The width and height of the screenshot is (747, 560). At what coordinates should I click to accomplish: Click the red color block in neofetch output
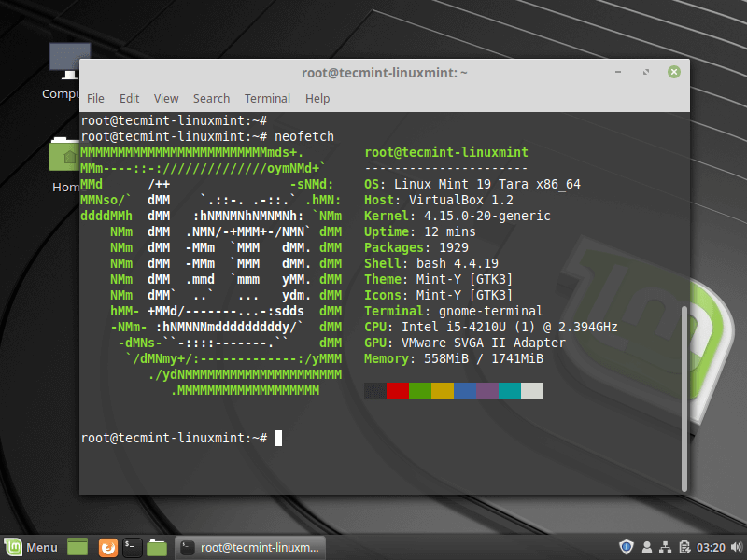click(x=397, y=390)
